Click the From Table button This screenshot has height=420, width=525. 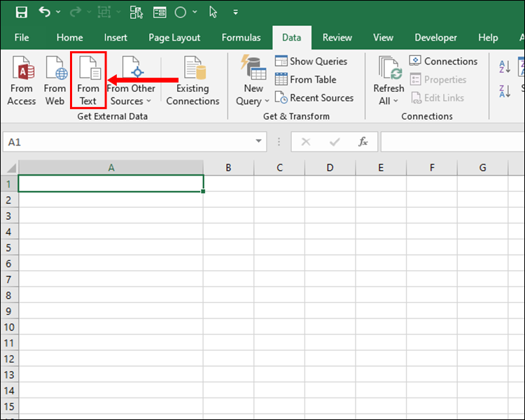[x=305, y=80]
